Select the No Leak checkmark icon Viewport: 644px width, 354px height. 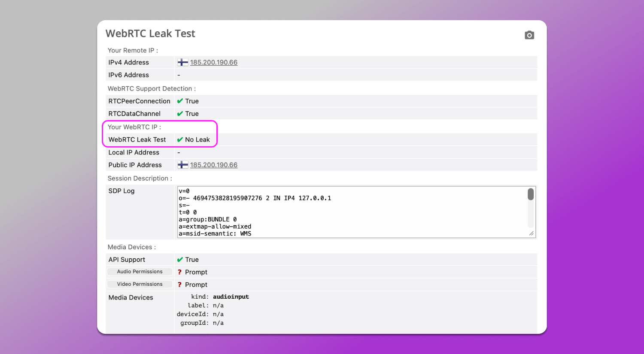tap(180, 139)
